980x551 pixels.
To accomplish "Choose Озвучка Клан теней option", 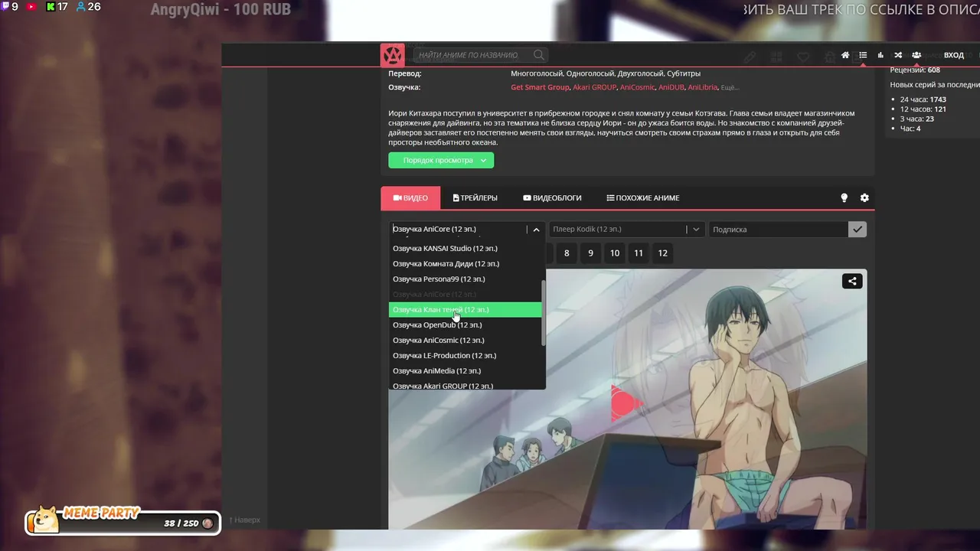I will pos(465,309).
